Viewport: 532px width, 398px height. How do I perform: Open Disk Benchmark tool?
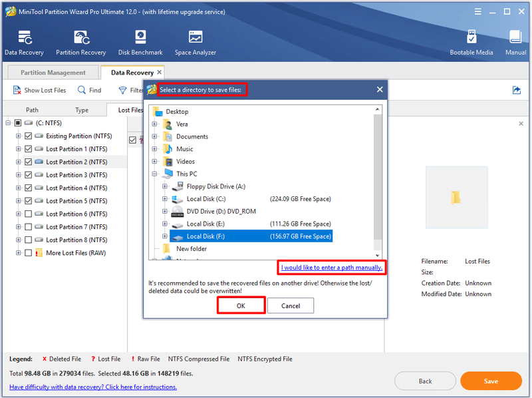[140, 37]
